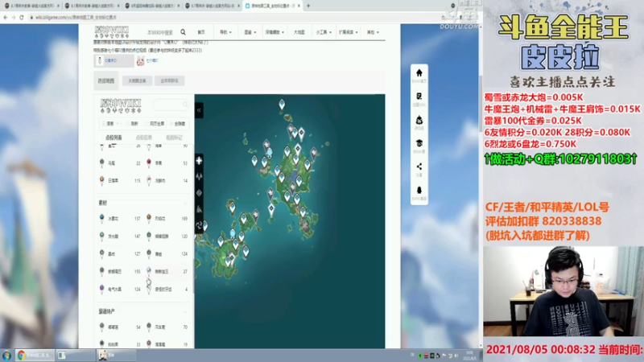Toggle the first filter checkbox after dropdown
Screen dimensions: 644x362
tap(133, 124)
